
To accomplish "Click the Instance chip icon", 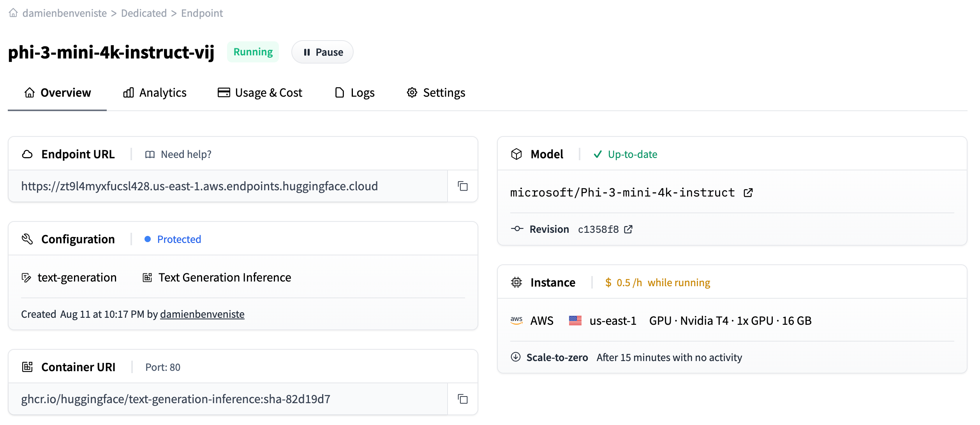I will click(x=517, y=283).
